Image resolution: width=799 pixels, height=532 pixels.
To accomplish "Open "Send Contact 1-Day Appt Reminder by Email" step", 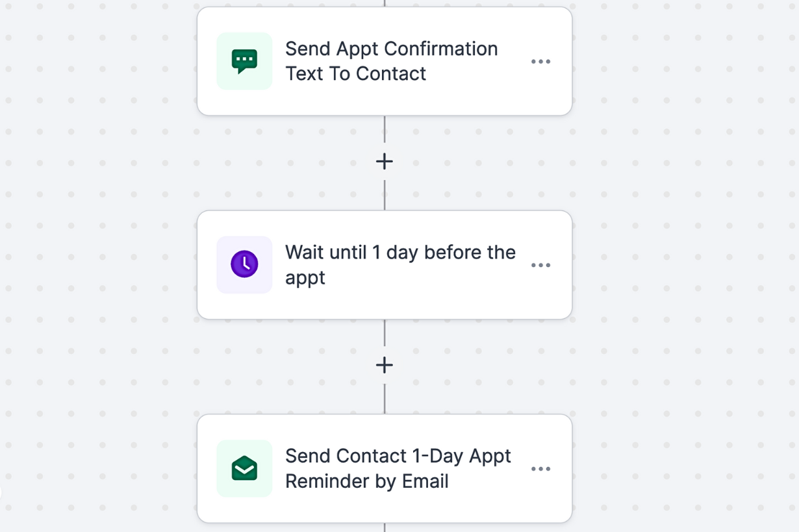I will (398, 468).
